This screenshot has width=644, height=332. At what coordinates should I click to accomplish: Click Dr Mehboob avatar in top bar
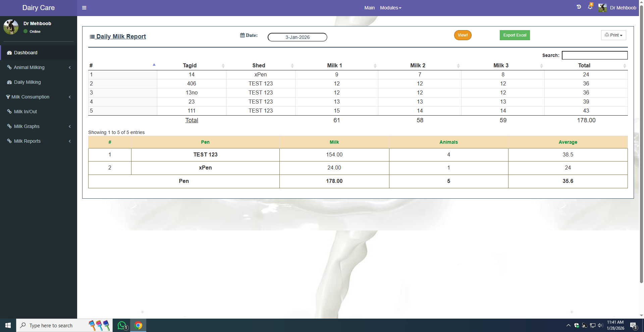pyautogui.click(x=602, y=8)
